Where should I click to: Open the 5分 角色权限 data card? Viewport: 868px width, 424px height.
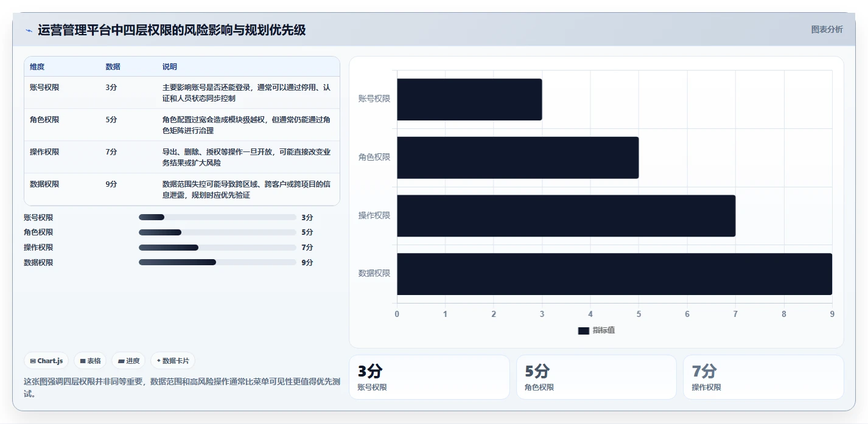tap(597, 377)
